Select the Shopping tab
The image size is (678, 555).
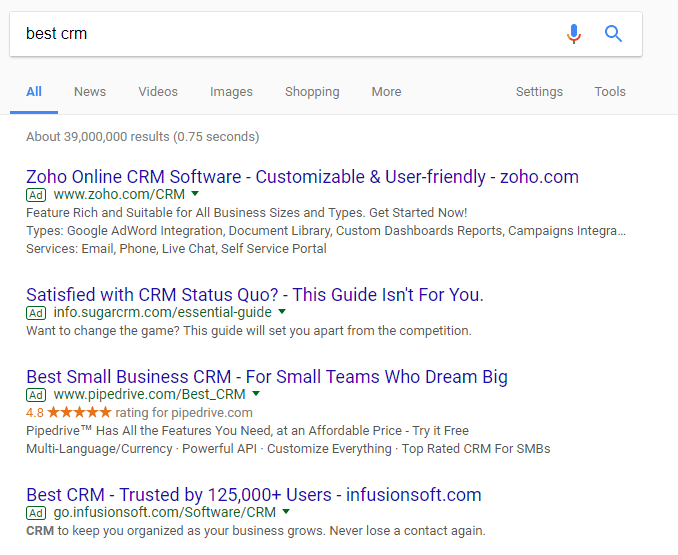312,92
